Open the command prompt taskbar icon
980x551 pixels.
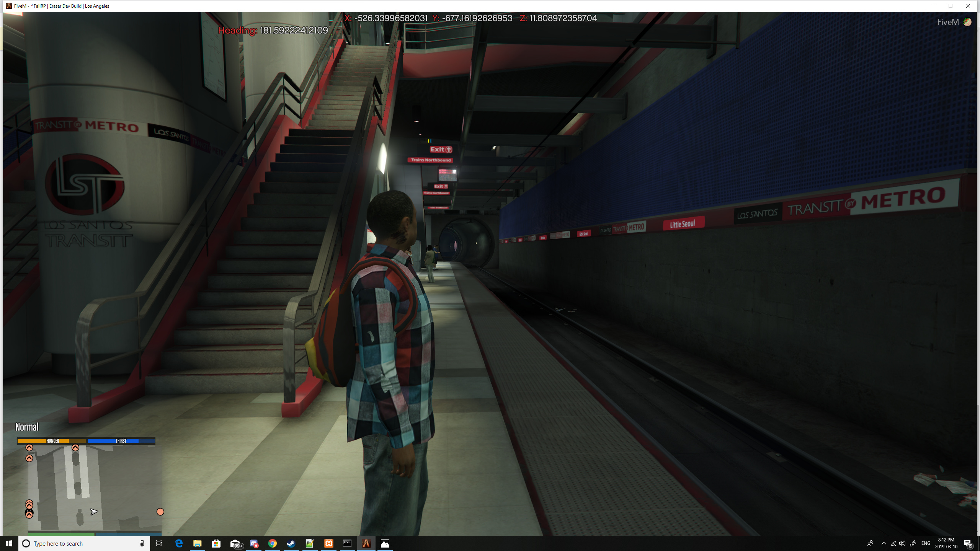click(347, 543)
